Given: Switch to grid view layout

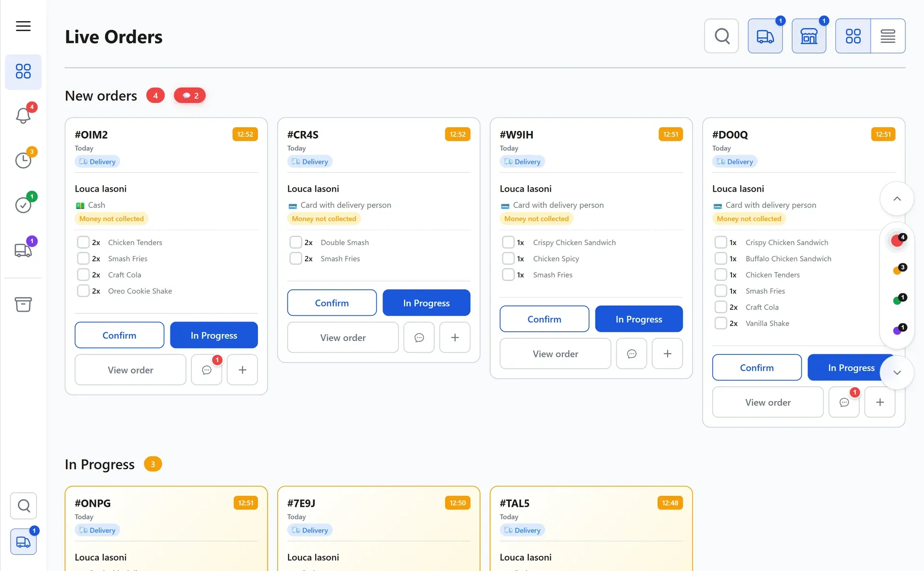Looking at the screenshot, I should (853, 36).
